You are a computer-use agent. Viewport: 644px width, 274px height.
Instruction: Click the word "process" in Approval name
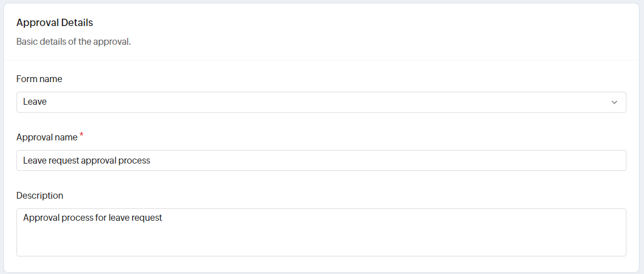tap(134, 161)
